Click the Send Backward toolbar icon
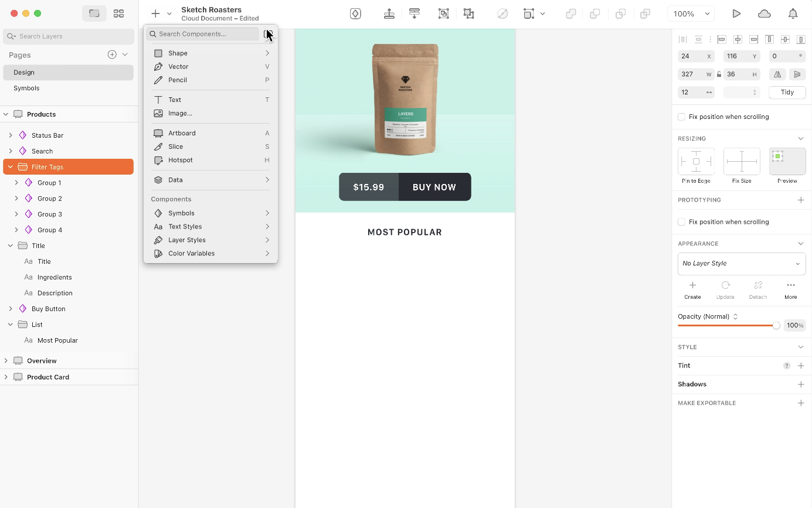Viewport: 812px width, 508px height. click(415, 13)
